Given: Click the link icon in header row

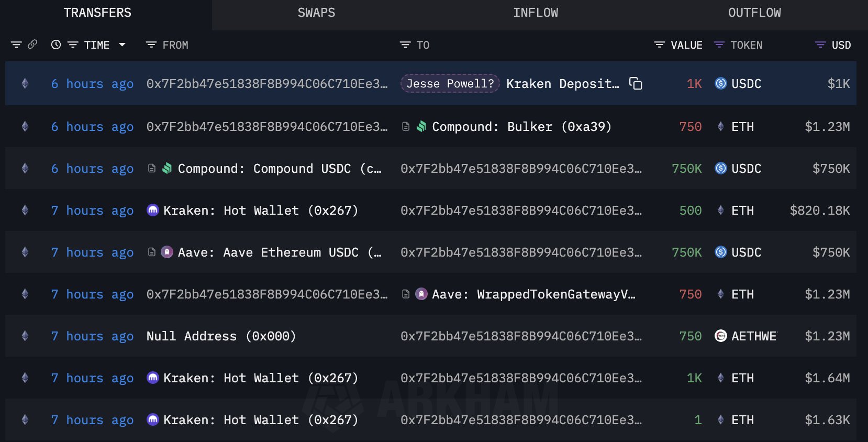Looking at the screenshot, I should coord(32,45).
